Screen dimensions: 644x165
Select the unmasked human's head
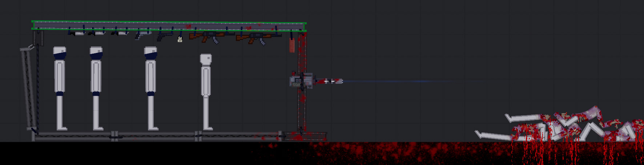206,59
